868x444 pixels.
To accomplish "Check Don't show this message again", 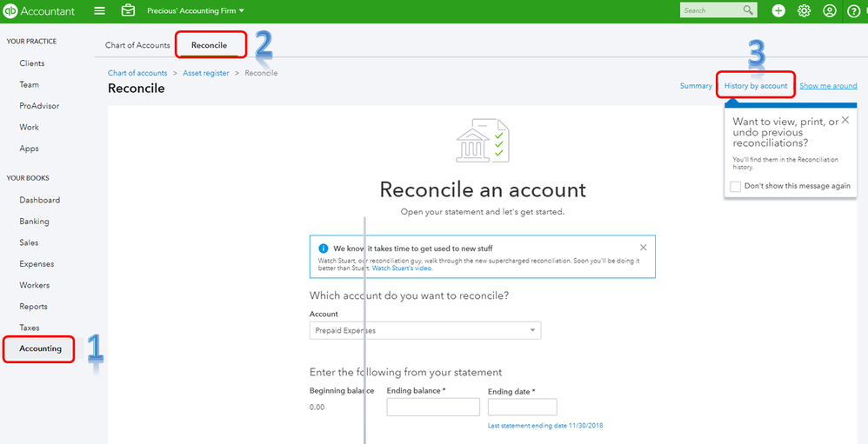I will click(735, 186).
